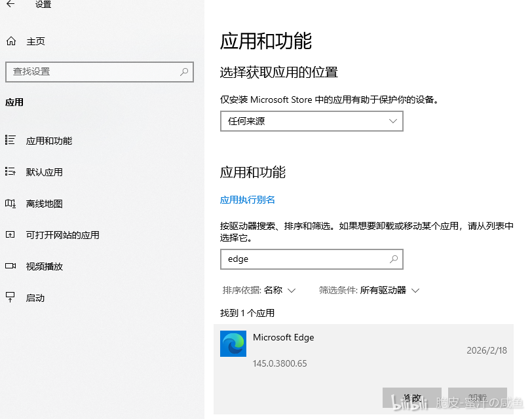Viewport: 532px width, 419px height.
Task: Go to the 主页 home entry
Action: point(35,41)
